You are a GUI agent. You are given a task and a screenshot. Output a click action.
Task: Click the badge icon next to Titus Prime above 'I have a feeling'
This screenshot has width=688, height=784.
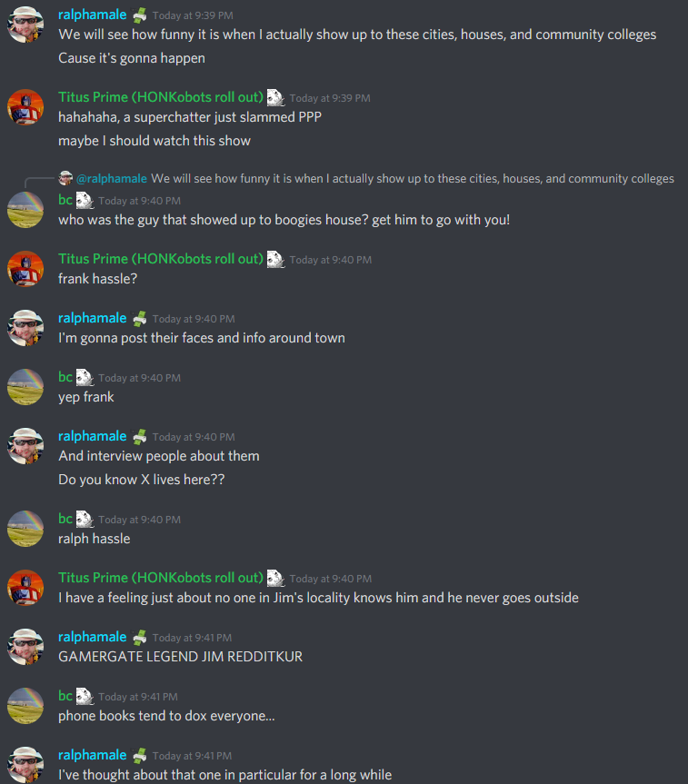275,579
